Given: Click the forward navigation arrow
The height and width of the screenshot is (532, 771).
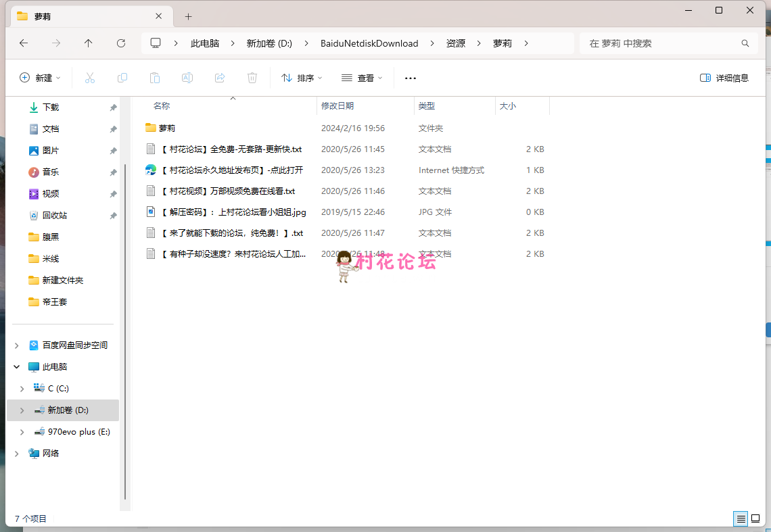Looking at the screenshot, I should click(56, 43).
